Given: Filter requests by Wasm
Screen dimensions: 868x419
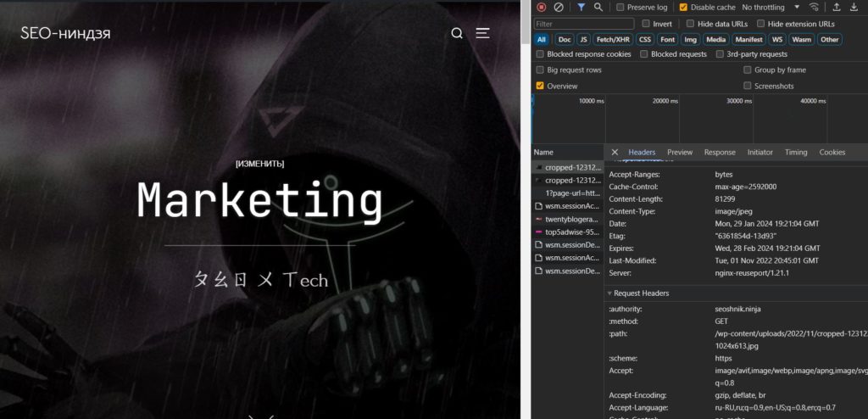Looking at the screenshot, I should point(801,39).
